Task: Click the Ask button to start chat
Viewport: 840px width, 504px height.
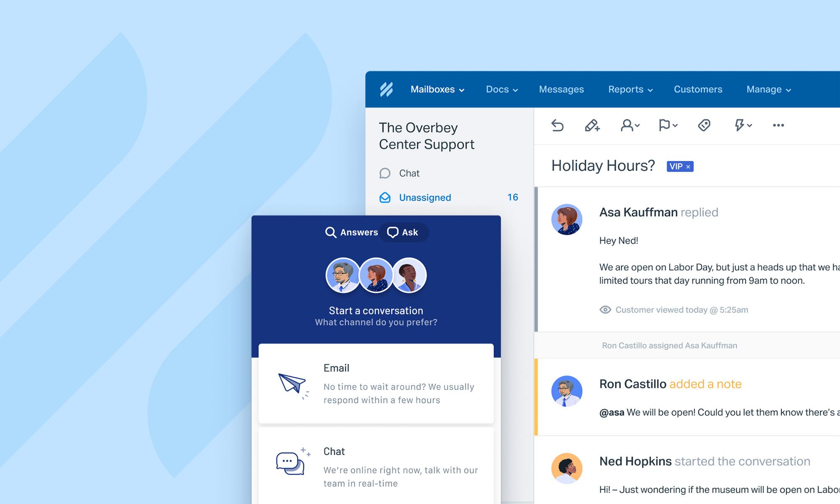Action: pyautogui.click(x=403, y=231)
